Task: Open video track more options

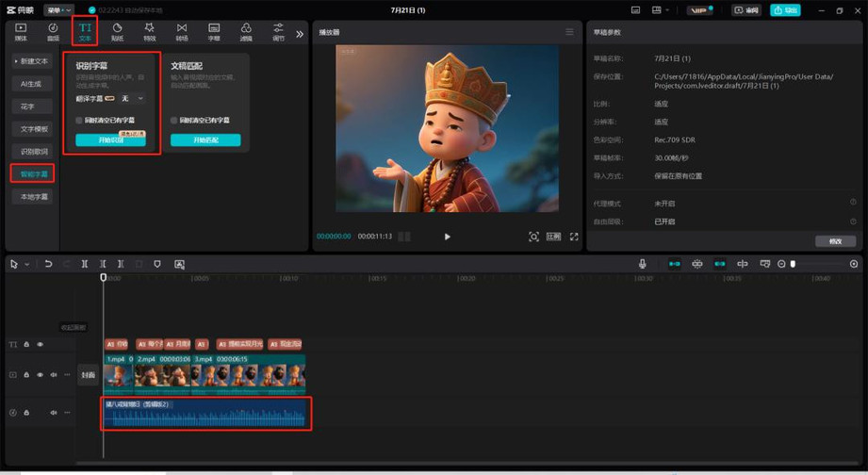Action: coord(67,375)
